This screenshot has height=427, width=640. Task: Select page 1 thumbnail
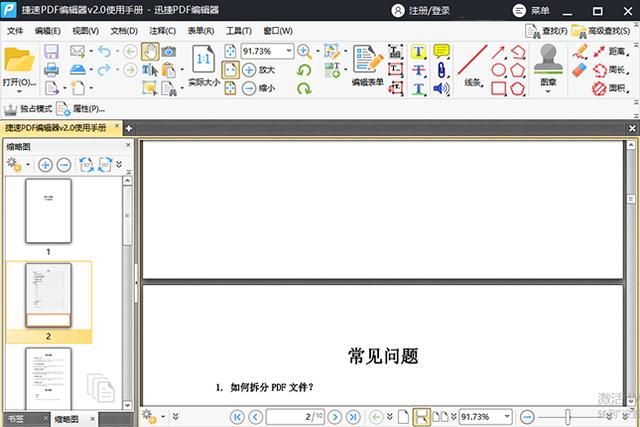point(48,211)
